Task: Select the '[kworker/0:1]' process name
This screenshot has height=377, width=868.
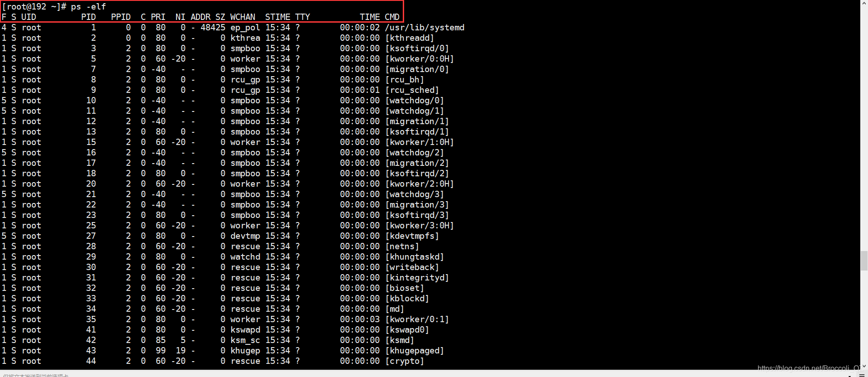Action: (x=417, y=319)
